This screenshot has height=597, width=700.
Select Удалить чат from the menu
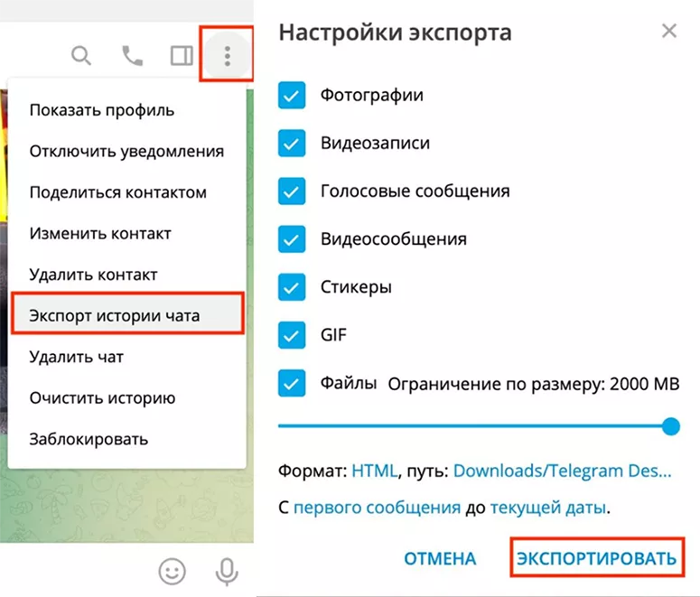[127, 357]
